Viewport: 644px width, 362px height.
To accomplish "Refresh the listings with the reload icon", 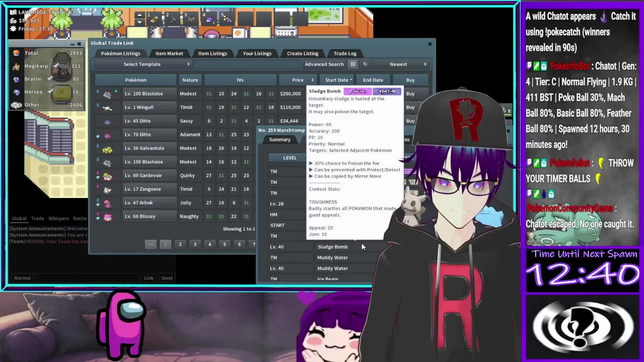I will [365, 64].
